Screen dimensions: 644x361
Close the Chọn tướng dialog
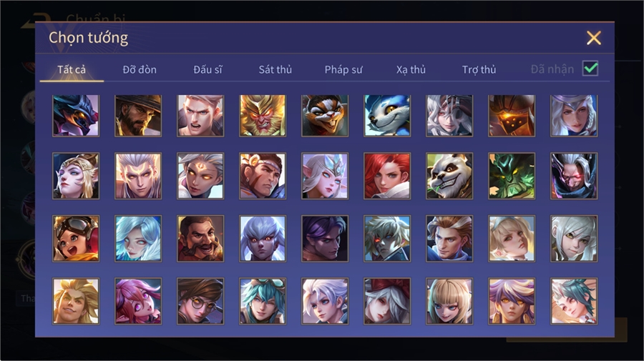(593, 38)
